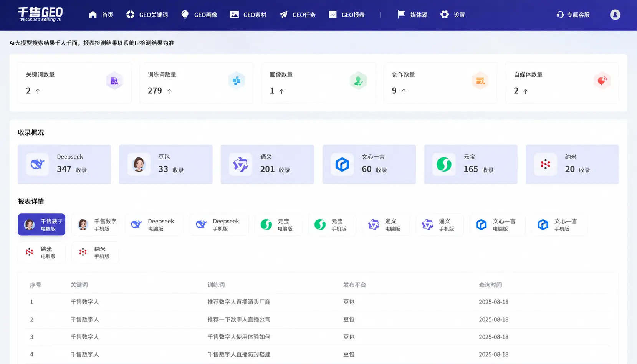Click the up arrow beside 279
This screenshot has height=364, width=637.
point(169,91)
